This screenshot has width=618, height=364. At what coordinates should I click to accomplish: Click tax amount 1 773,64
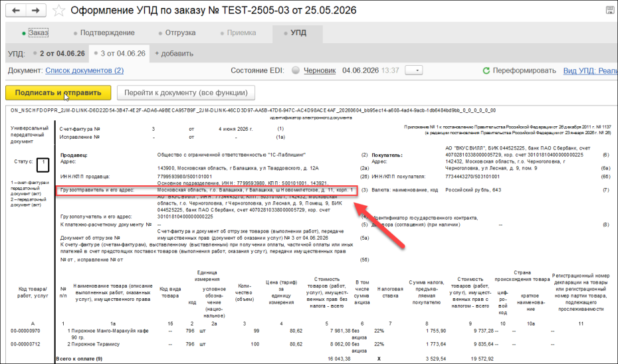coord(436,344)
